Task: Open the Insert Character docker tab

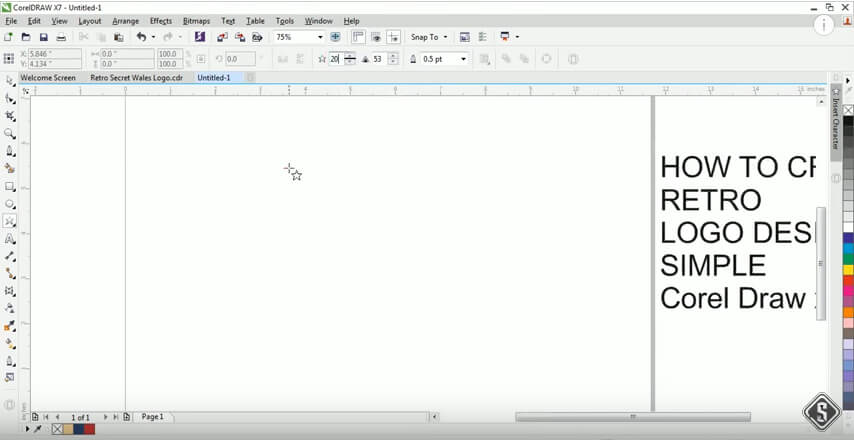Action: [x=836, y=118]
